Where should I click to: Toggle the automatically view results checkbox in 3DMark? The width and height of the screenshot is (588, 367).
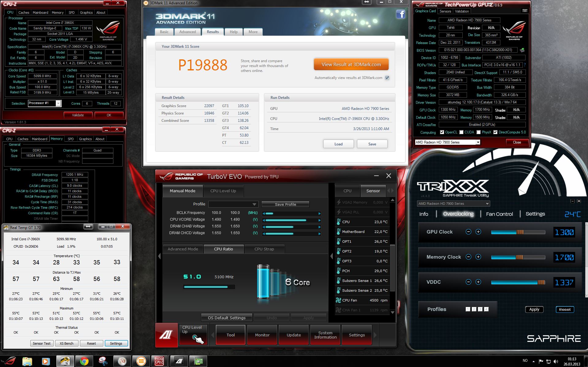point(387,78)
